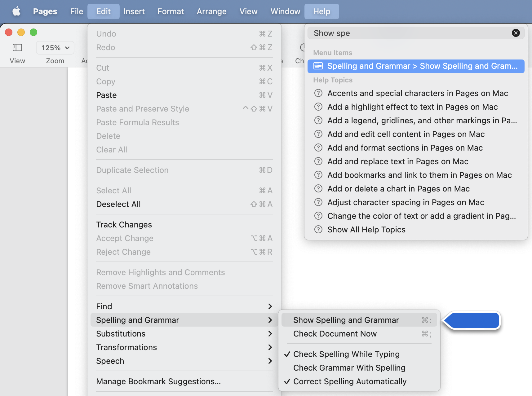Open Add a legend, gridlines topic

(x=416, y=121)
